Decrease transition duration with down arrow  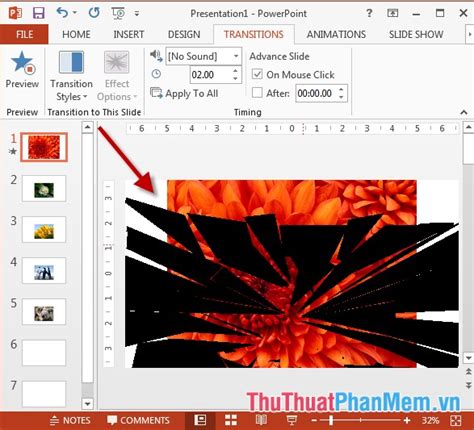236,79
